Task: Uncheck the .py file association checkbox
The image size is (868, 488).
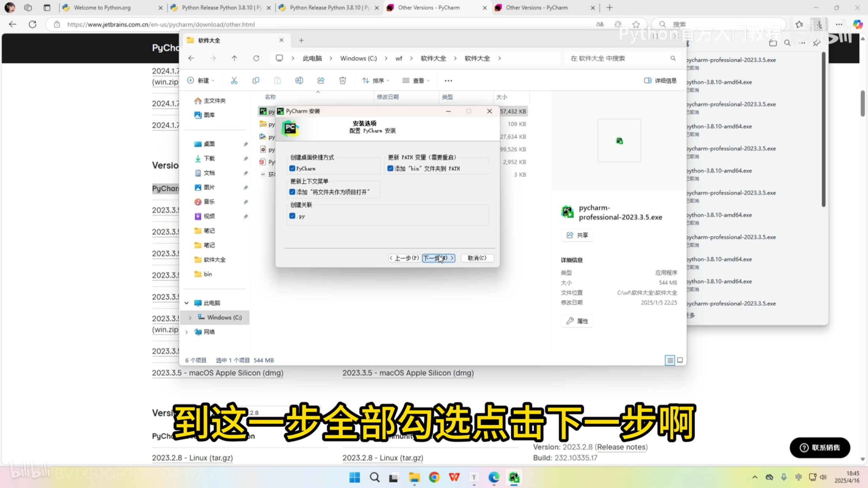Action: (x=292, y=216)
